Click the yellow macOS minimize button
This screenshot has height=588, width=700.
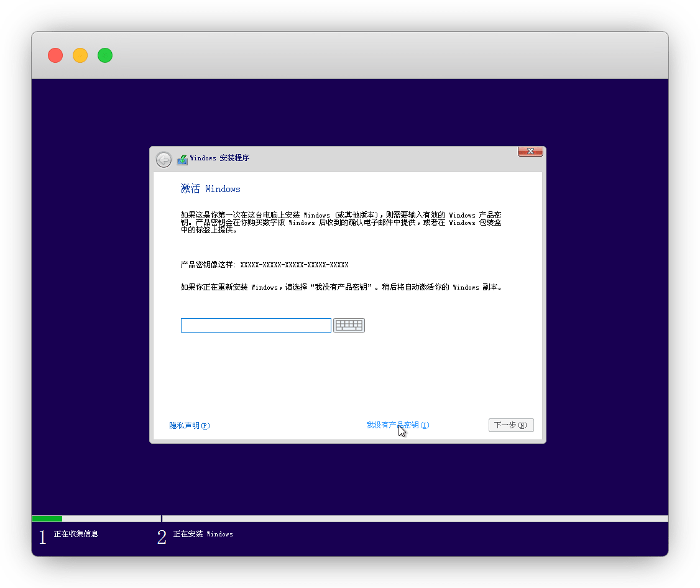point(80,55)
